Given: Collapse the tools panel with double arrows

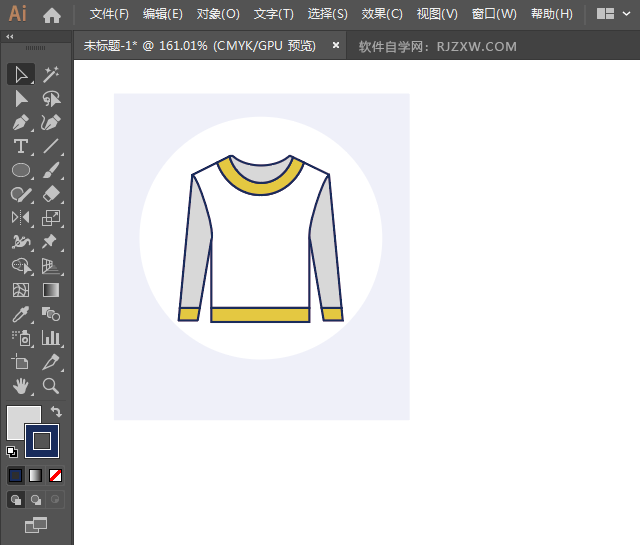Looking at the screenshot, I should 10,36.
